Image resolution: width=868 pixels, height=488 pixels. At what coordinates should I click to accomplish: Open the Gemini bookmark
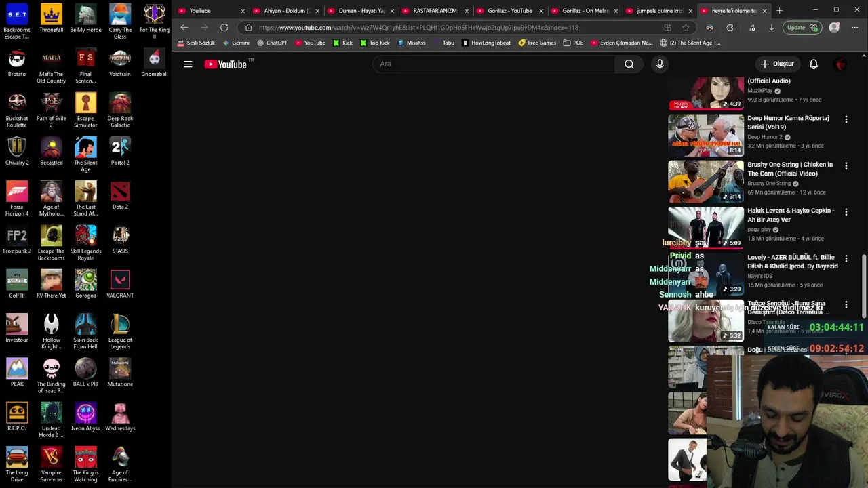(x=236, y=43)
